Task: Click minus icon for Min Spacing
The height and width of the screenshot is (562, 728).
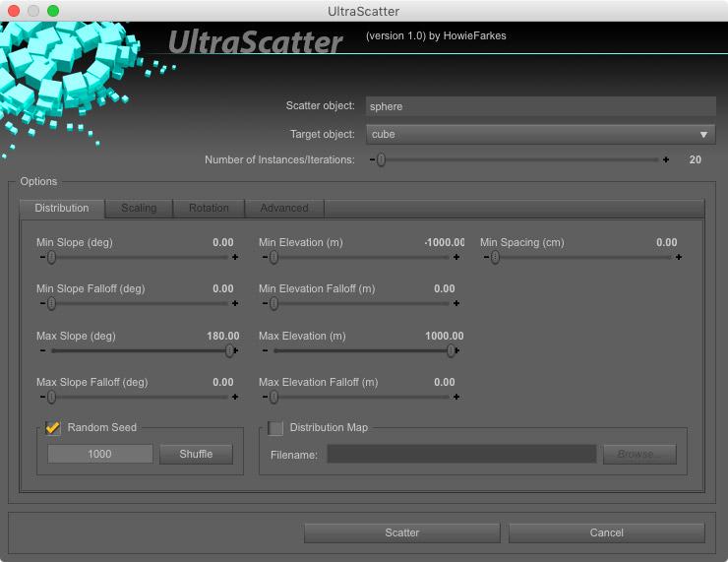Action: (486, 257)
